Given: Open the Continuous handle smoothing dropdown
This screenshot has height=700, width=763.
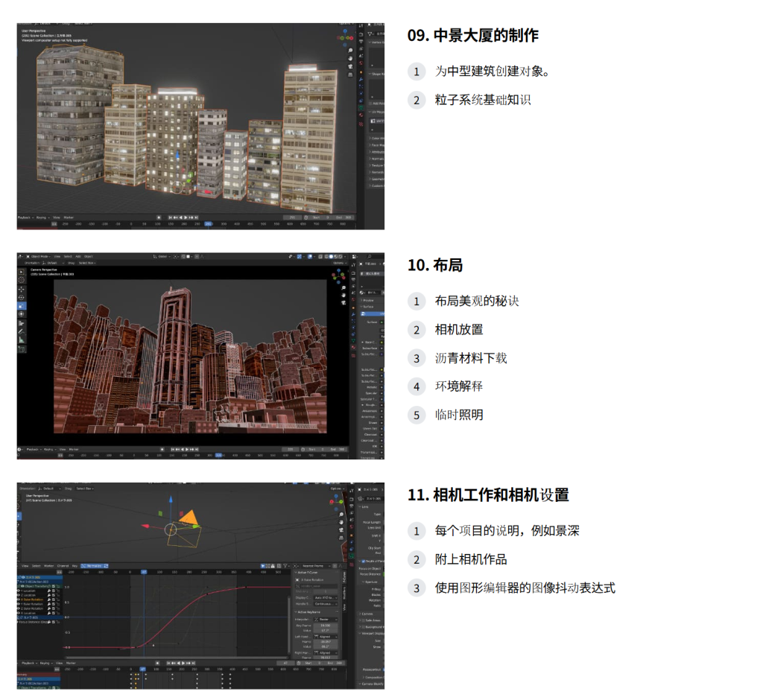Looking at the screenshot, I should 326,604.
